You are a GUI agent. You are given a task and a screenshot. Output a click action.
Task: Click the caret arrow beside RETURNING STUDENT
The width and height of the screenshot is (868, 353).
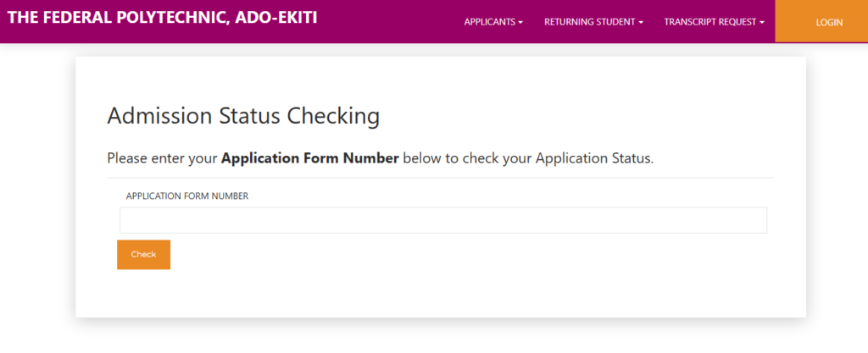pyautogui.click(x=641, y=23)
